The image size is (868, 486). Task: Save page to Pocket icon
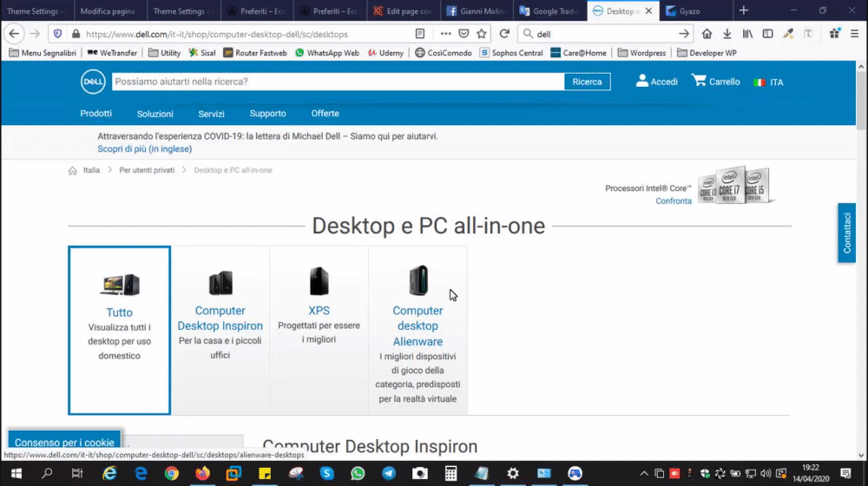[464, 34]
